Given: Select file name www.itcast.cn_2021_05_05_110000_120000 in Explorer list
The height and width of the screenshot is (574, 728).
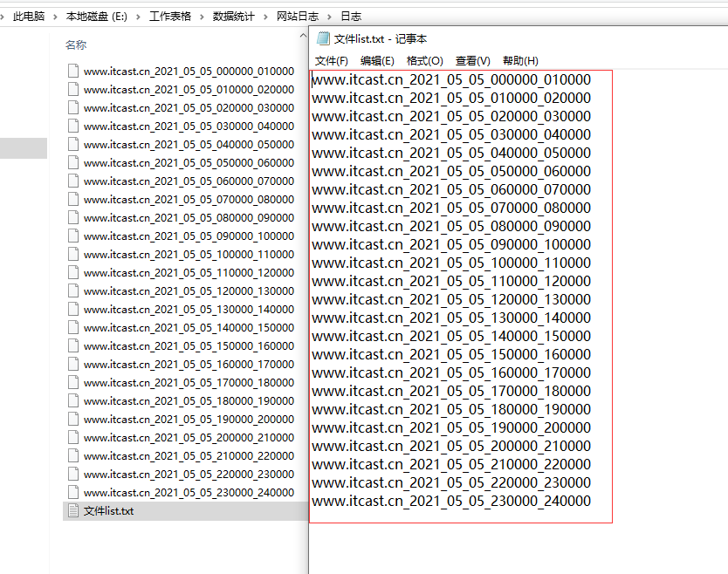Looking at the screenshot, I should point(189,272).
